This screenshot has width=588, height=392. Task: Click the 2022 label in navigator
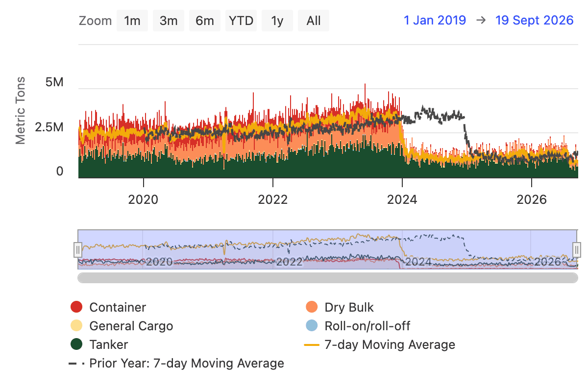(x=289, y=262)
